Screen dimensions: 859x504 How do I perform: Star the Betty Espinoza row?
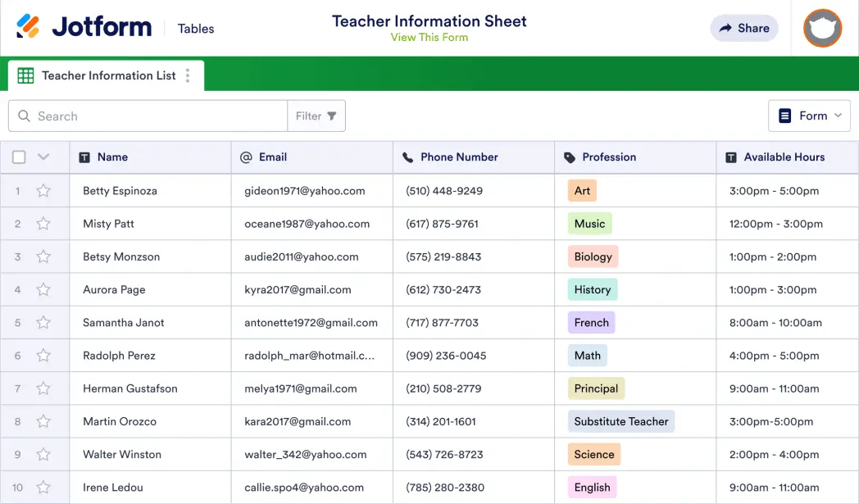pos(43,191)
